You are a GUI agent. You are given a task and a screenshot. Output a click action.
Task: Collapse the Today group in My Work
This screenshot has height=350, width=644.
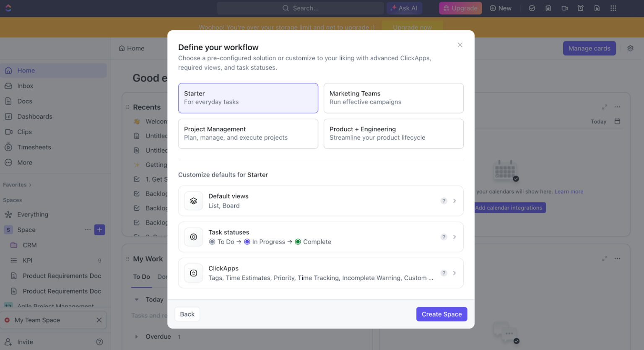136,299
